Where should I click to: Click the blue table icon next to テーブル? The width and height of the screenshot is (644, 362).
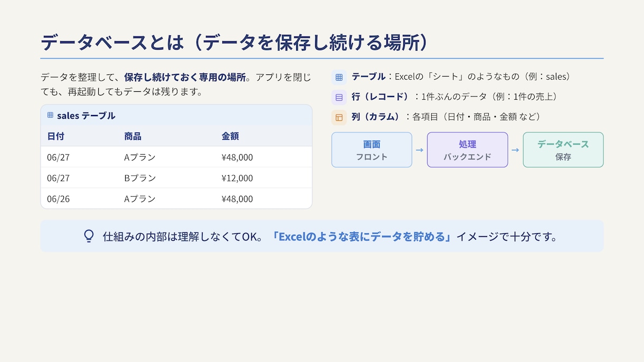tap(339, 77)
